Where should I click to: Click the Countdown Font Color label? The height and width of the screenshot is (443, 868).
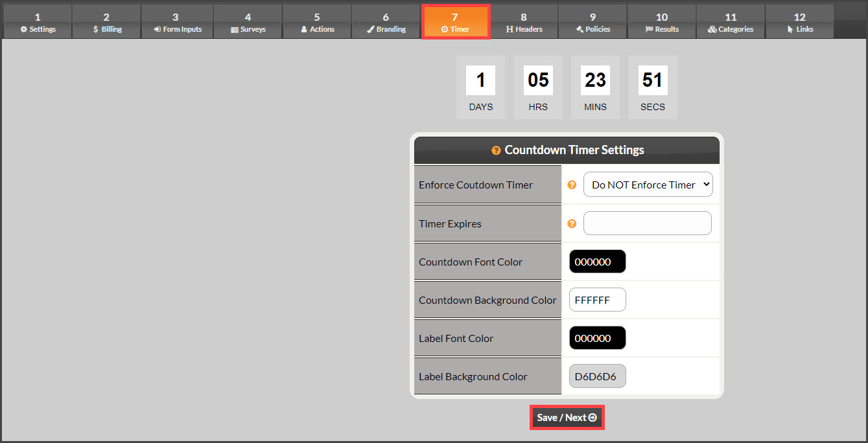click(471, 262)
